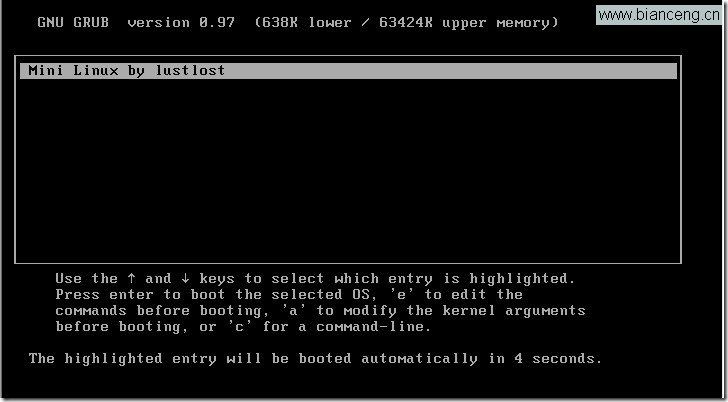Image resolution: width=728 pixels, height=402 pixels.
Task: Click the word lustlost in the entry
Action: [x=190, y=71]
